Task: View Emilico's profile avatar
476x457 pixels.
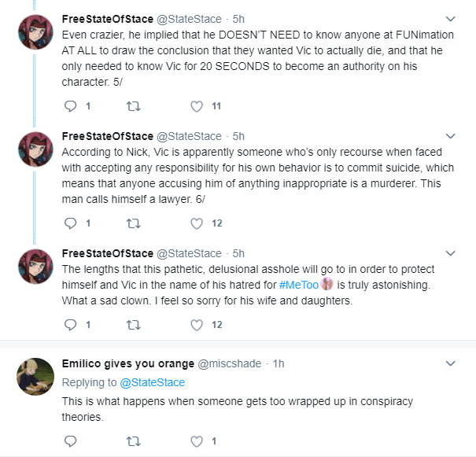Action: [35, 377]
